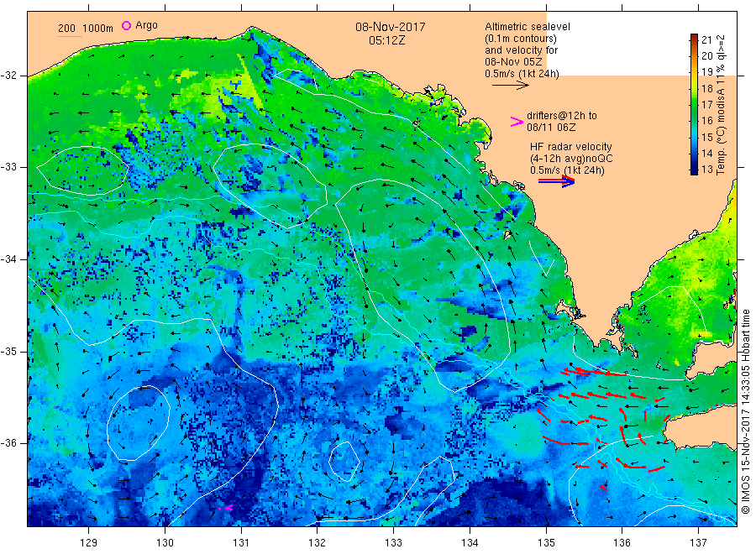Click longitude label 136 on bottom axis
The width and height of the screenshot is (756, 554).
click(622, 543)
